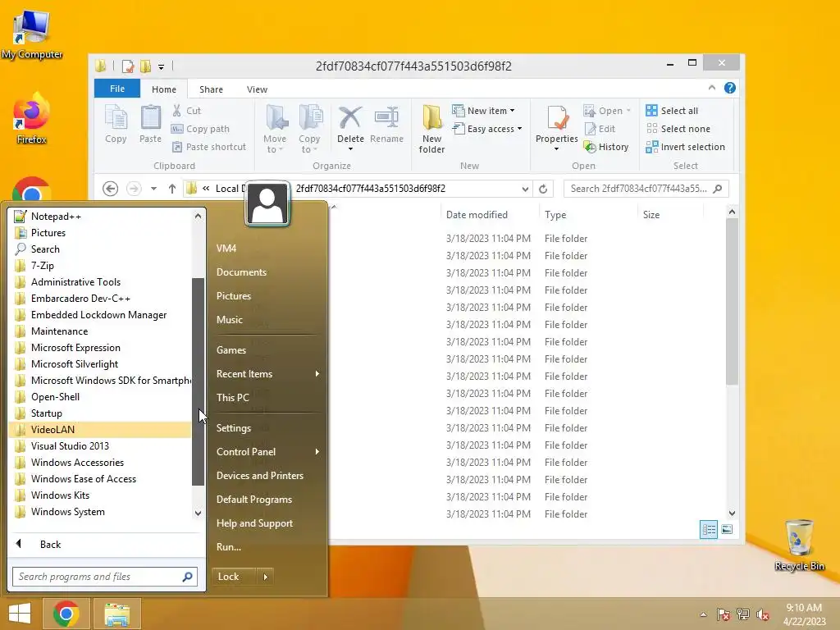Open Help and Support
The height and width of the screenshot is (630, 840).
click(x=254, y=523)
